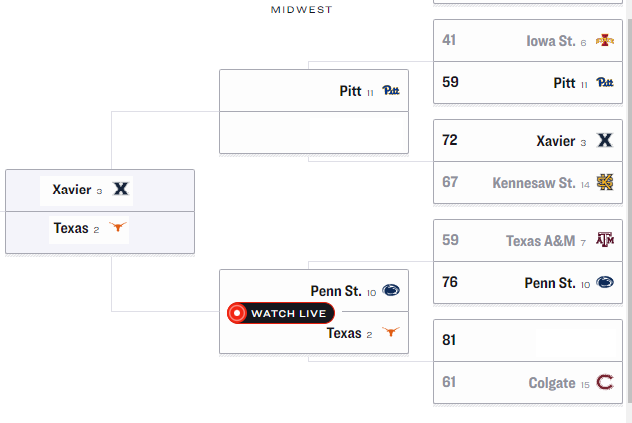Click Texas A&M score of 59
The image size is (632, 423).
point(449,241)
